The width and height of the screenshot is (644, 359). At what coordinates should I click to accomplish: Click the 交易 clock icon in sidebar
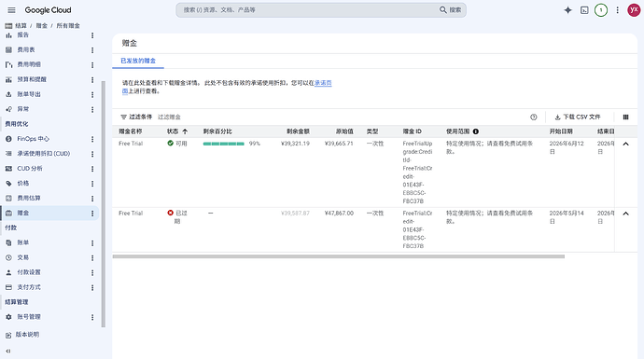[x=8, y=257]
